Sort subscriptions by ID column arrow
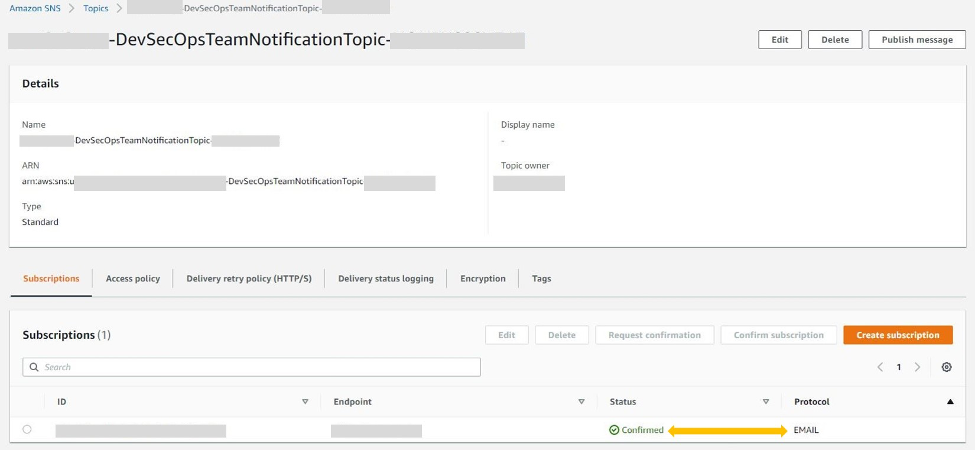This screenshot has height=452, width=977. (x=305, y=402)
